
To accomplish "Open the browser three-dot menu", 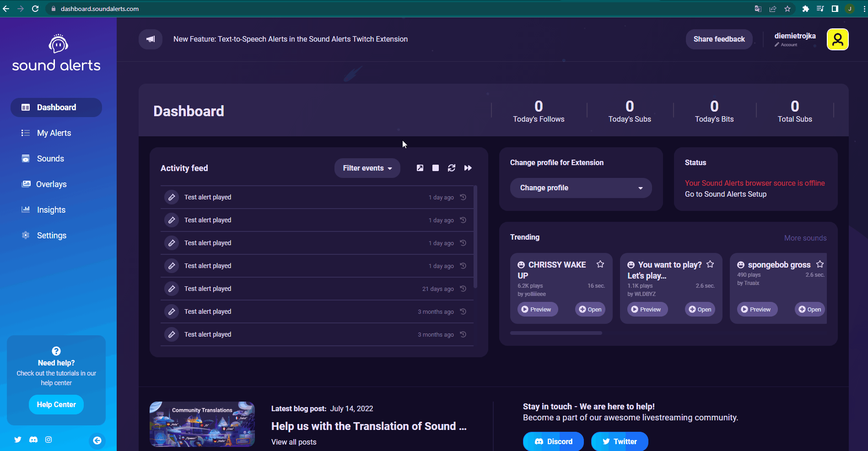I will [x=864, y=9].
